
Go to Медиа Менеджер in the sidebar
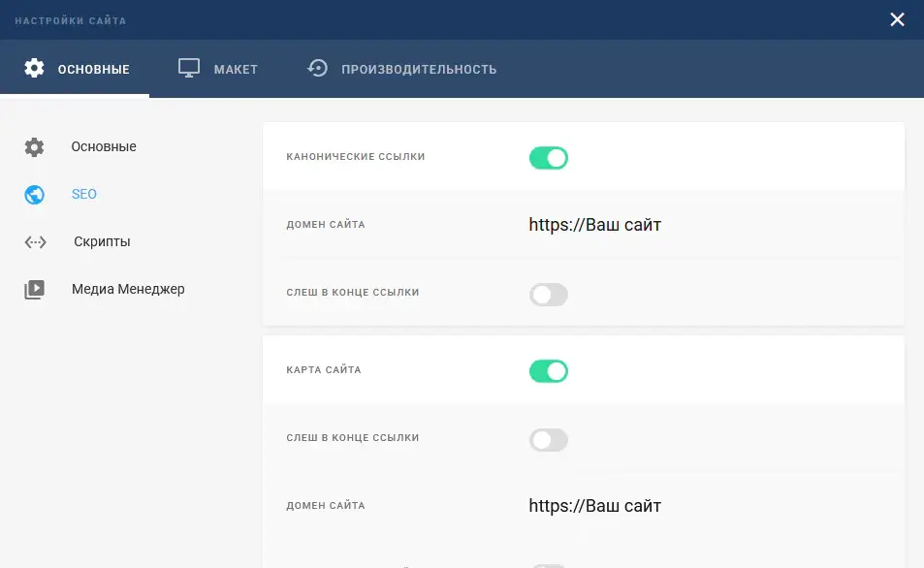coord(127,289)
